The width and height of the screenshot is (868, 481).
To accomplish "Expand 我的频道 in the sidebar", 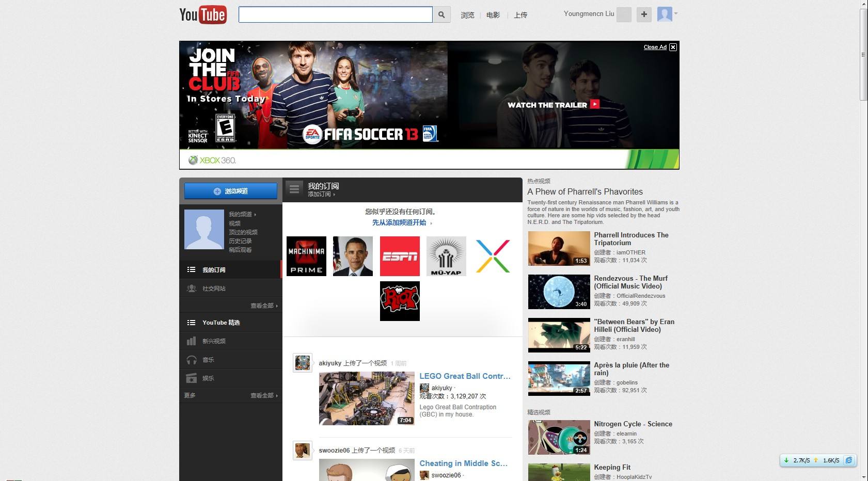I will 242,214.
